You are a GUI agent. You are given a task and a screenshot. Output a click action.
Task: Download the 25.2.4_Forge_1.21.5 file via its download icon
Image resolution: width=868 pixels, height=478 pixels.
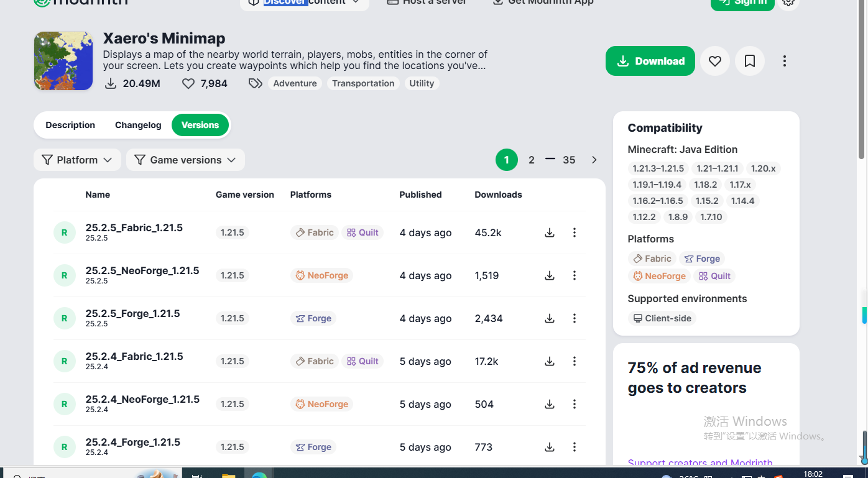click(550, 447)
